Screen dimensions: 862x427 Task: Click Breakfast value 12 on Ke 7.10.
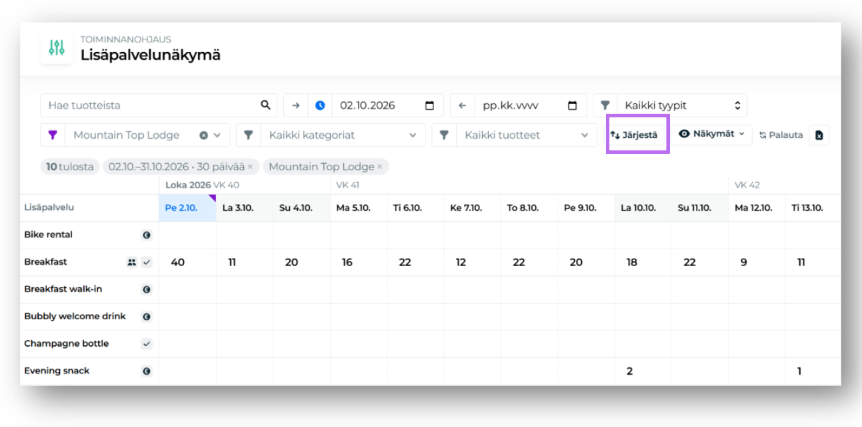click(x=461, y=263)
